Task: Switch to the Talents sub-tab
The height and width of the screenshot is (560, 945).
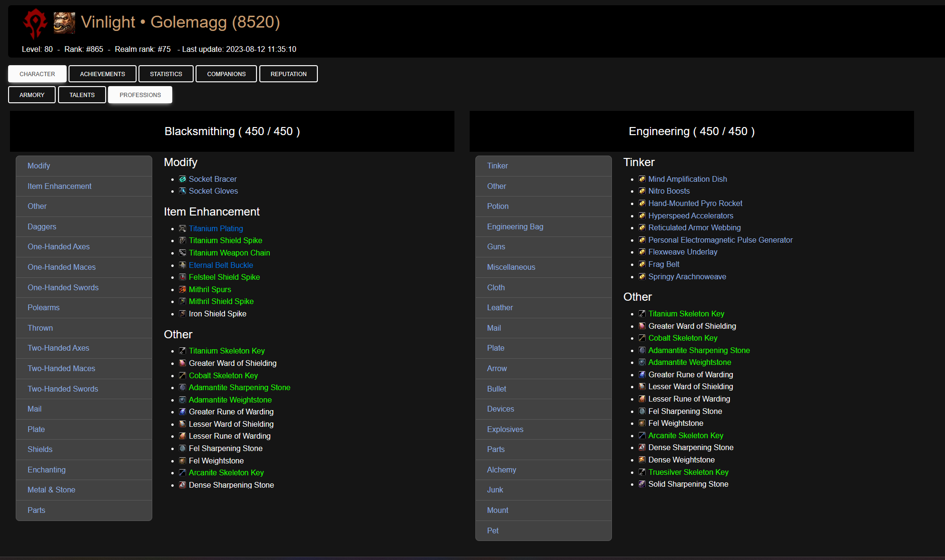Action: point(82,95)
